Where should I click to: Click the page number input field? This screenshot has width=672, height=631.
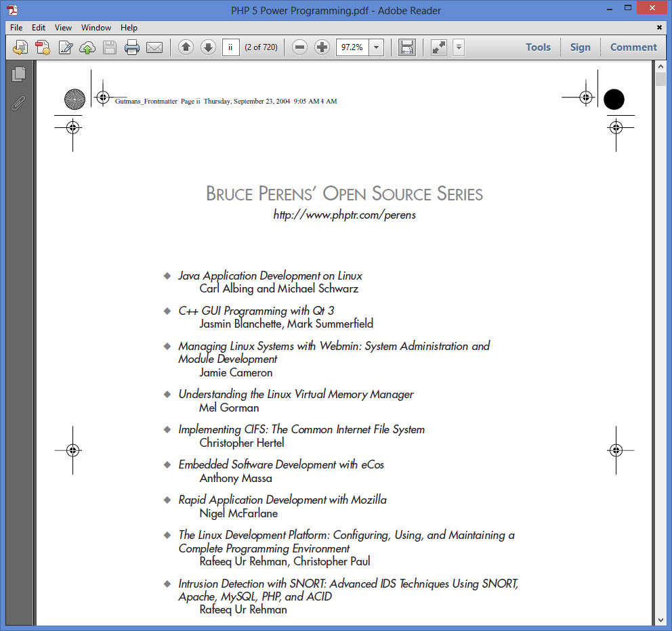point(230,47)
